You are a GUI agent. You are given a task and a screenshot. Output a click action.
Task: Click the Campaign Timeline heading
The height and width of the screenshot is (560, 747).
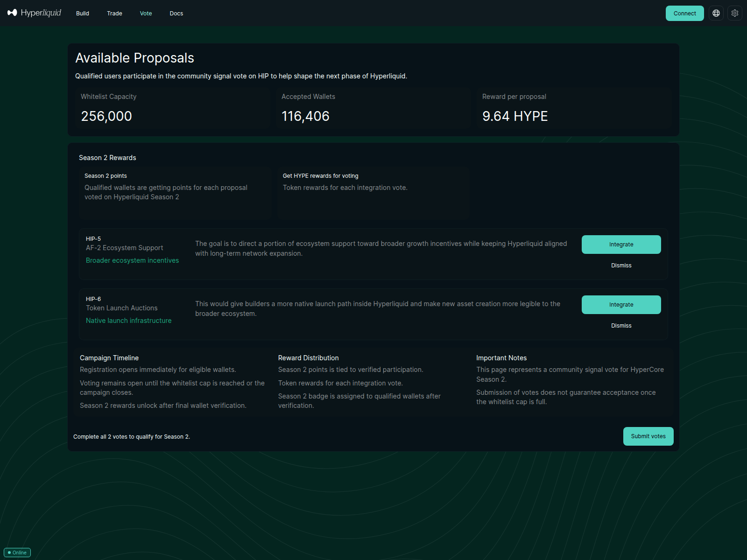(x=109, y=358)
